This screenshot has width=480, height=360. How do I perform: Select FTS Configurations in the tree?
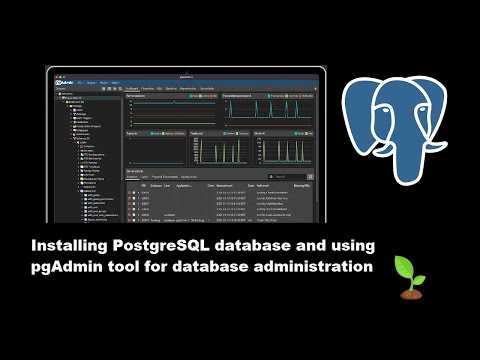pyautogui.click(x=92, y=155)
